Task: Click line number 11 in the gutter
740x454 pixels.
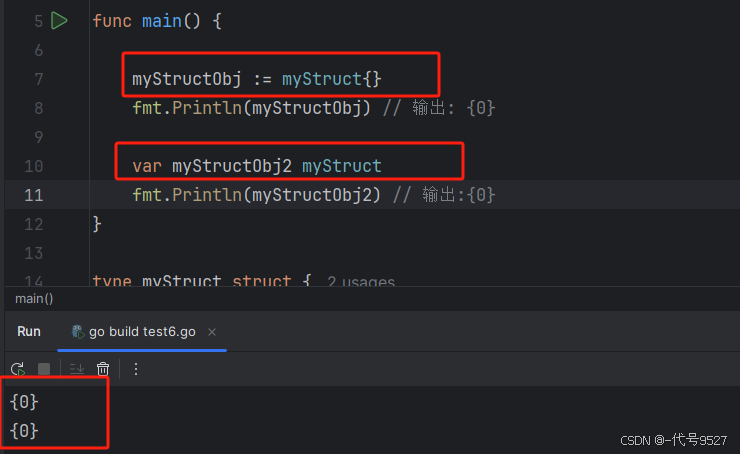Action: tap(34, 194)
